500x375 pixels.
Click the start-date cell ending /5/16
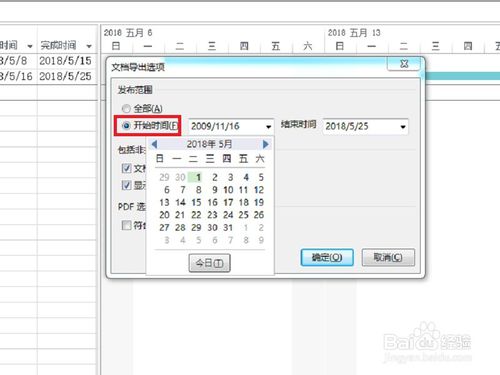click(x=17, y=76)
